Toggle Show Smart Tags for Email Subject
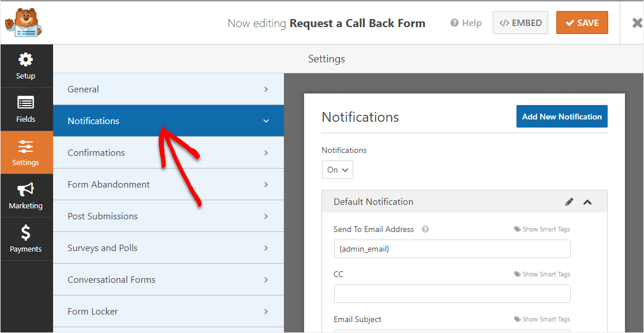Viewport: 644px width, 333px height. click(x=542, y=319)
